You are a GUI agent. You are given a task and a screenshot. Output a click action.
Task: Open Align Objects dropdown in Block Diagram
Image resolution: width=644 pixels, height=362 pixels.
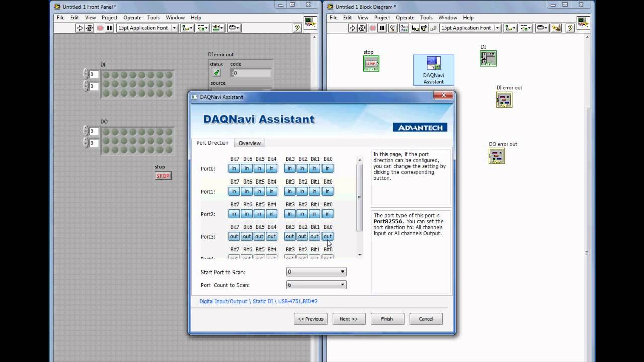[x=510, y=28]
